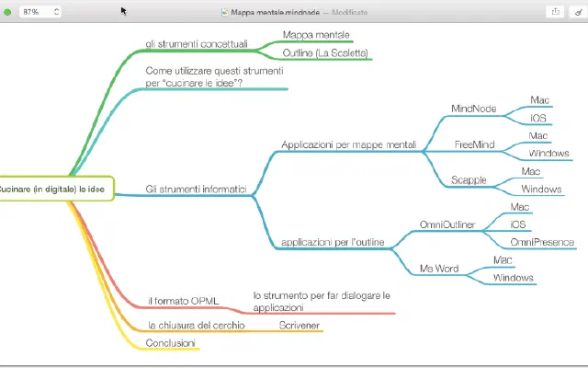Viewport: 588px width, 368px height.
Task: Select the 'lo strumento per far dialogare' node
Action: pos(322,302)
